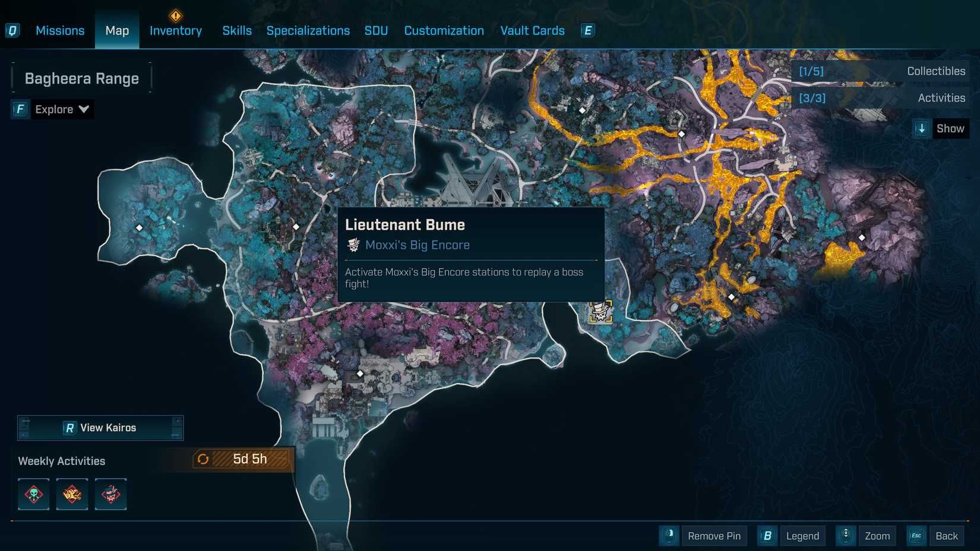Expand the Activities [3/3] tracker

[x=880, y=98]
